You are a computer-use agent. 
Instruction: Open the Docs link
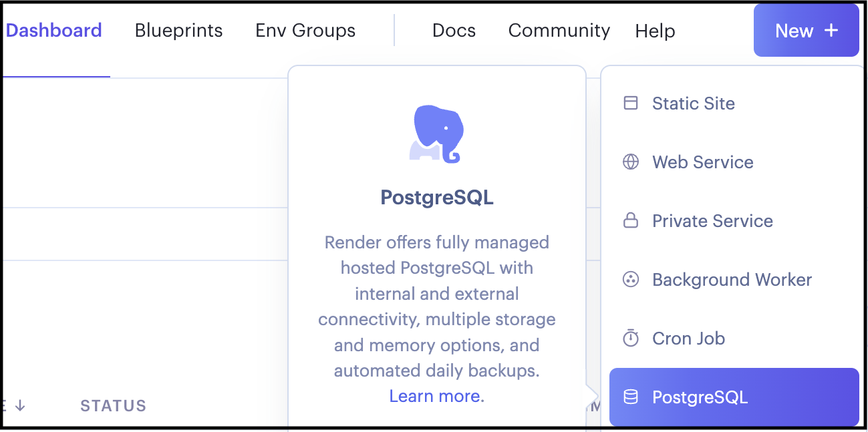pyautogui.click(x=454, y=31)
